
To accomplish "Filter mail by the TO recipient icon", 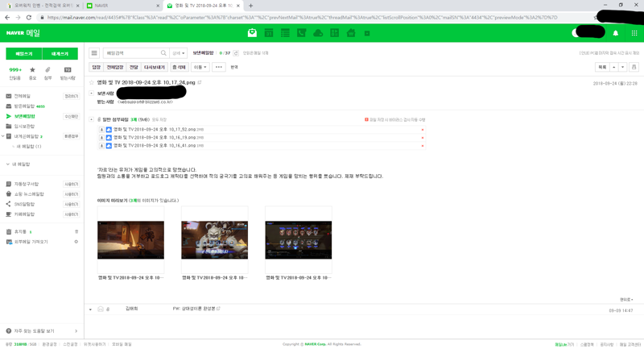I will [x=68, y=70].
